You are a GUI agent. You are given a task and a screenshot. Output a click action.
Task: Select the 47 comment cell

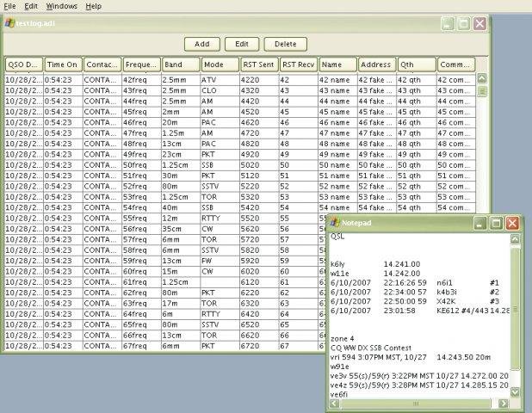coord(455,133)
